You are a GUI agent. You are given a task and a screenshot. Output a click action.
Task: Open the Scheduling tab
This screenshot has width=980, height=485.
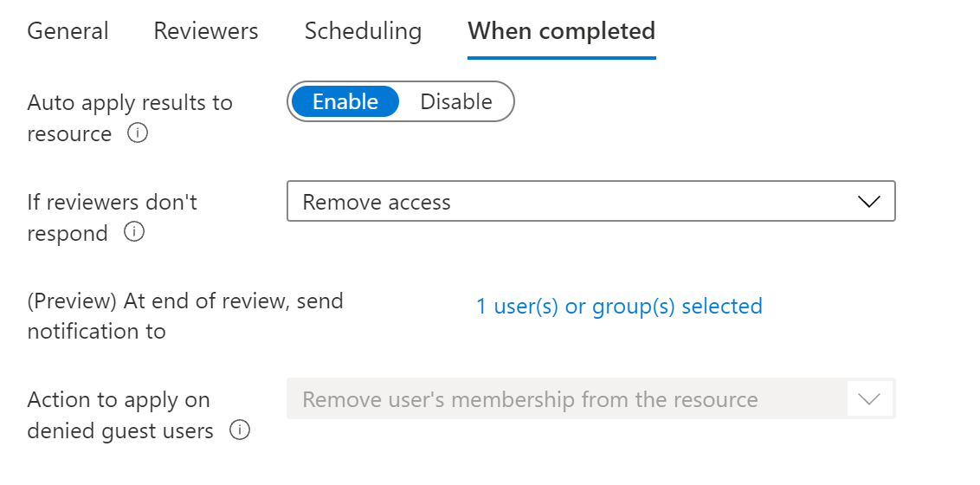point(363,32)
